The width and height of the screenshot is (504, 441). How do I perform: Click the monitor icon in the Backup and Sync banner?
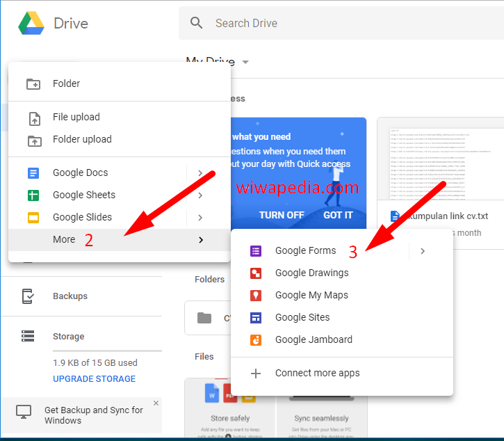click(x=24, y=412)
